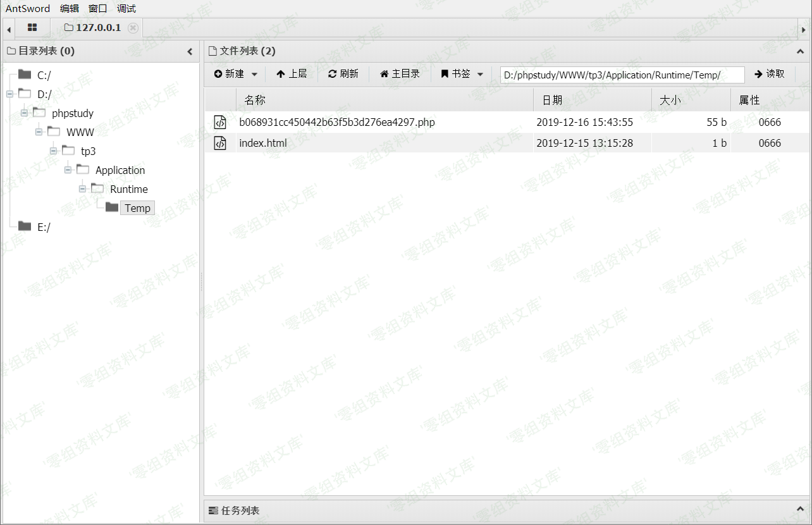The image size is (812, 525).
Task: Collapse the Application tree node
Action: click(x=68, y=170)
